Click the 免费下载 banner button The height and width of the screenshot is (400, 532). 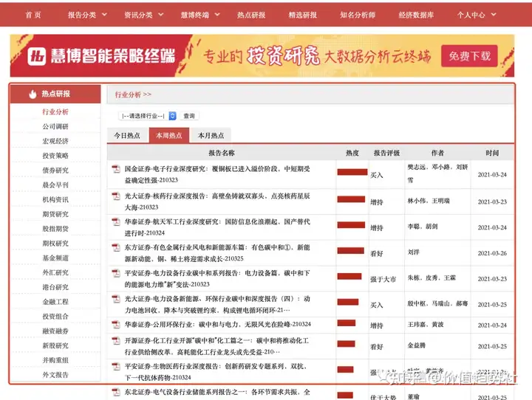[469, 56]
